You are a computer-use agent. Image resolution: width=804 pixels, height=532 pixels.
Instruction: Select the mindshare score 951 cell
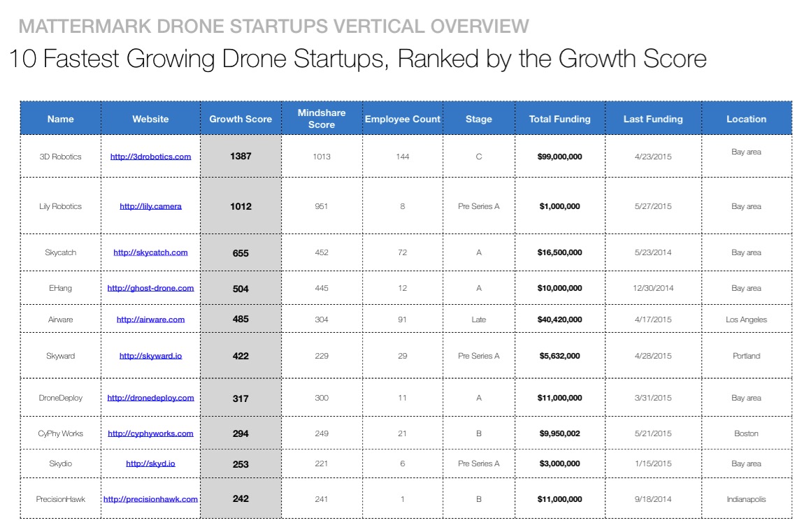(322, 206)
